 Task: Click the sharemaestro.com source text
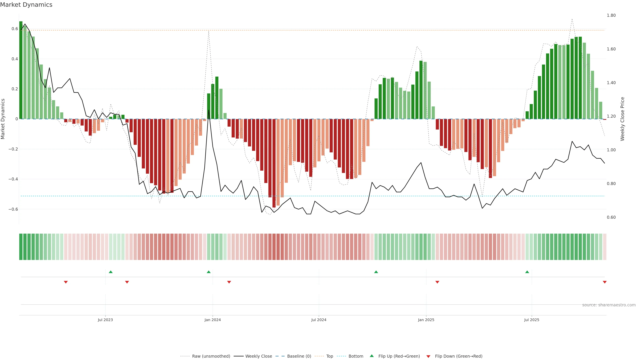click(x=609, y=305)
